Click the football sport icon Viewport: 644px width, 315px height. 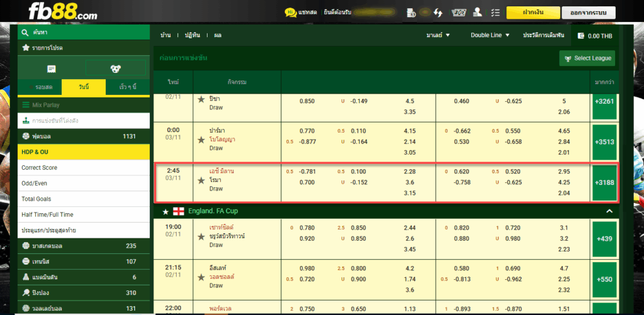26,136
